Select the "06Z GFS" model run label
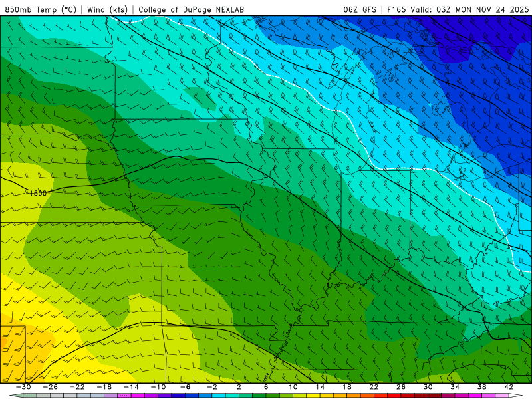The height and width of the screenshot is (399, 532). coord(360,9)
